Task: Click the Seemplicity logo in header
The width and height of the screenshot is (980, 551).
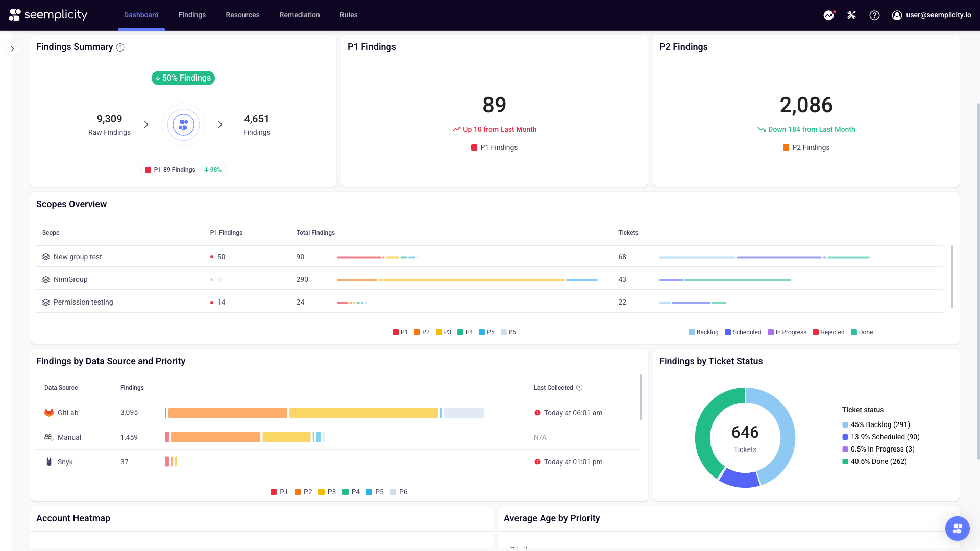Action: click(48, 15)
